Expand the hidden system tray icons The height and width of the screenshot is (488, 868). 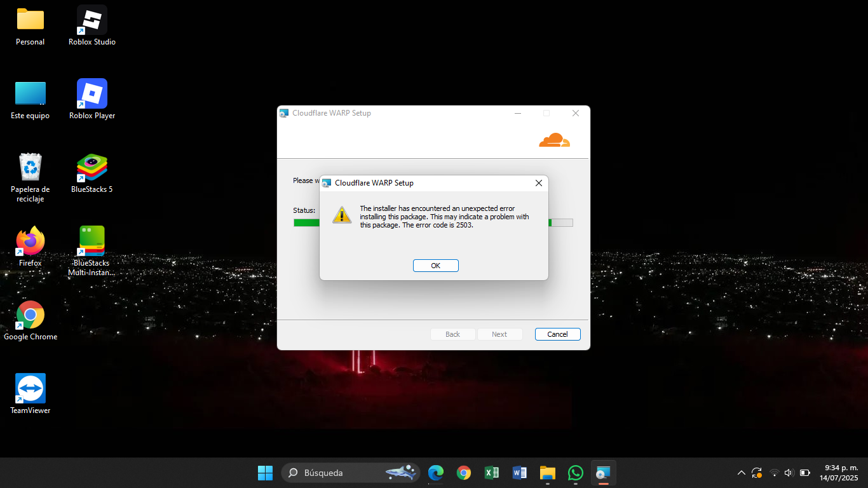[x=741, y=473]
